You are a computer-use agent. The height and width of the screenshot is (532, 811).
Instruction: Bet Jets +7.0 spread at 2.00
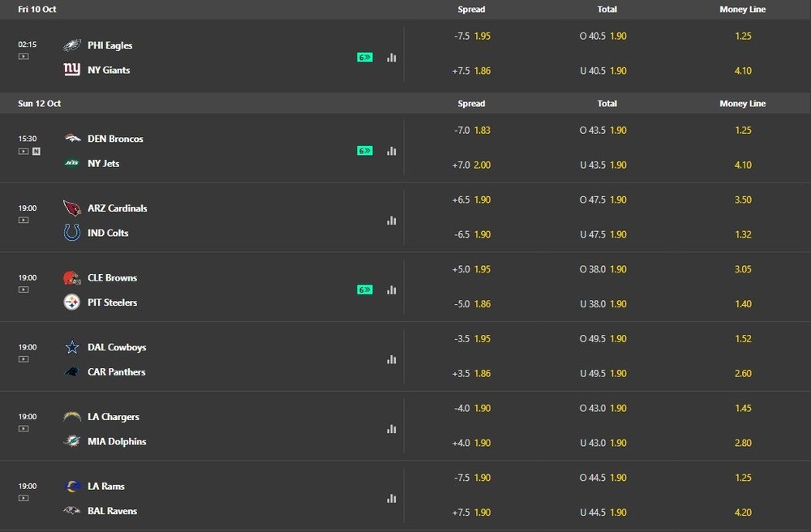point(471,165)
